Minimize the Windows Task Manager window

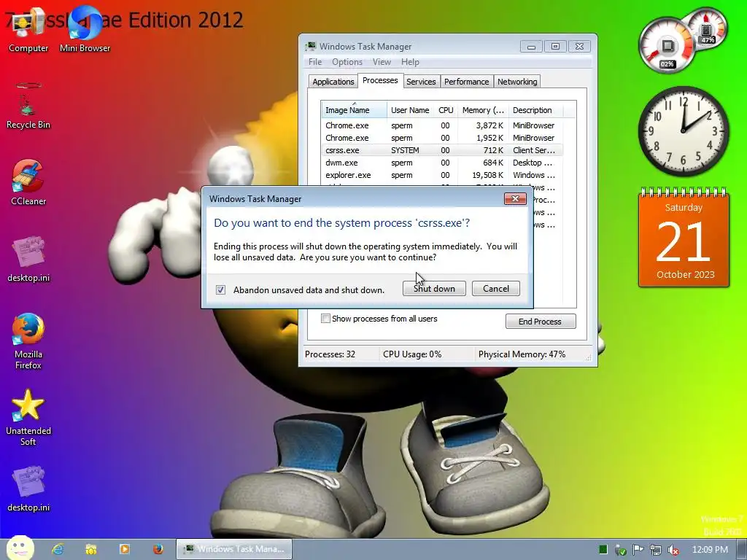tap(532, 46)
